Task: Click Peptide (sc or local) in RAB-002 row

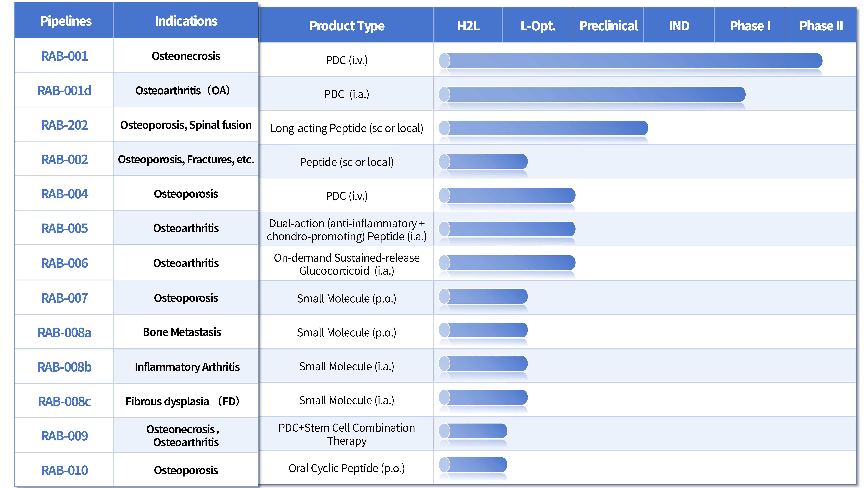Action: [347, 162]
